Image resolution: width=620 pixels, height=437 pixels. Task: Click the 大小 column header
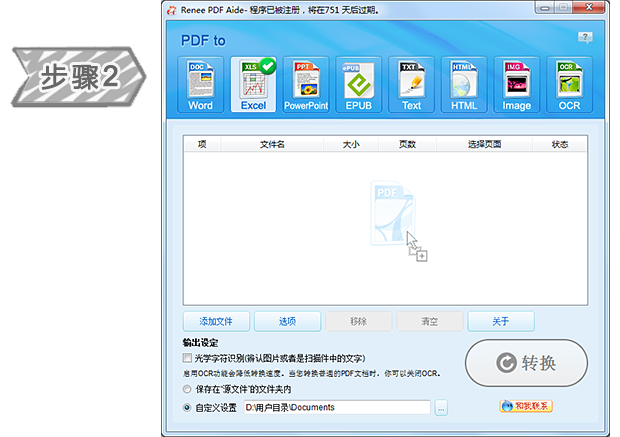(x=351, y=144)
